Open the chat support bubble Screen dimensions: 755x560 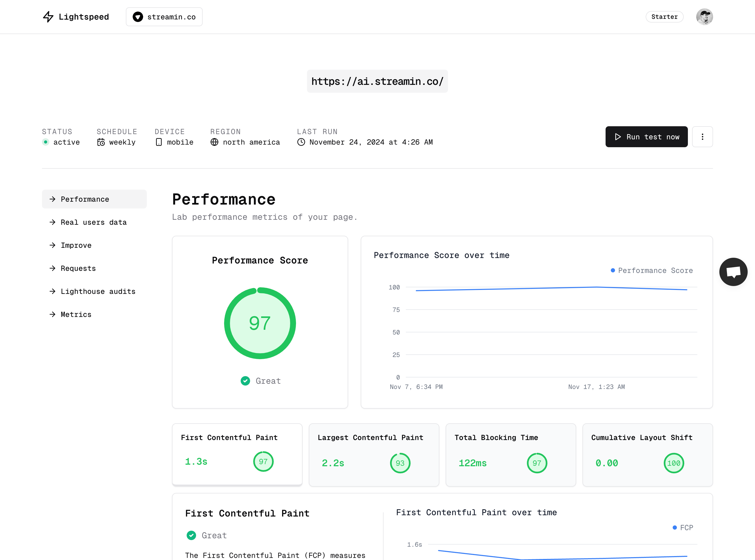(x=733, y=272)
